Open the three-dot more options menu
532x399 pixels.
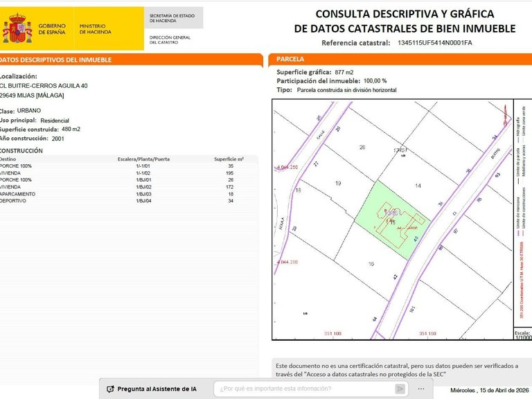click(421, 389)
